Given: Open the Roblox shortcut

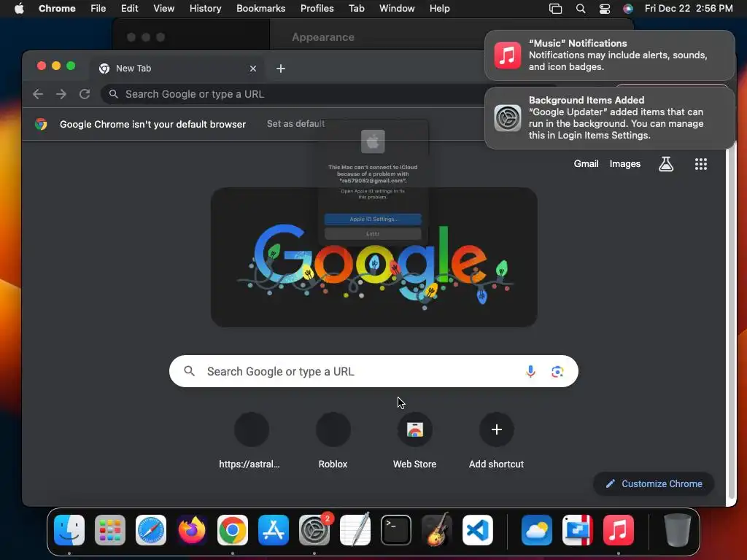Looking at the screenshot, I should click(333, 440).
